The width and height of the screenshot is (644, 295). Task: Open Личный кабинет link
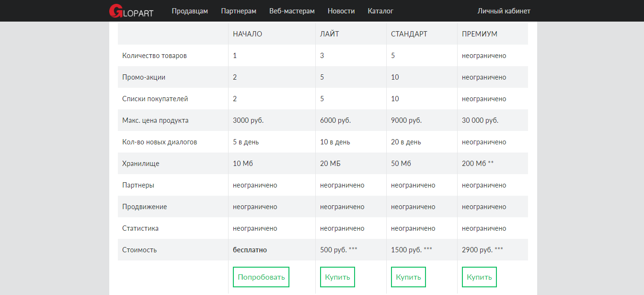[504, 11]
